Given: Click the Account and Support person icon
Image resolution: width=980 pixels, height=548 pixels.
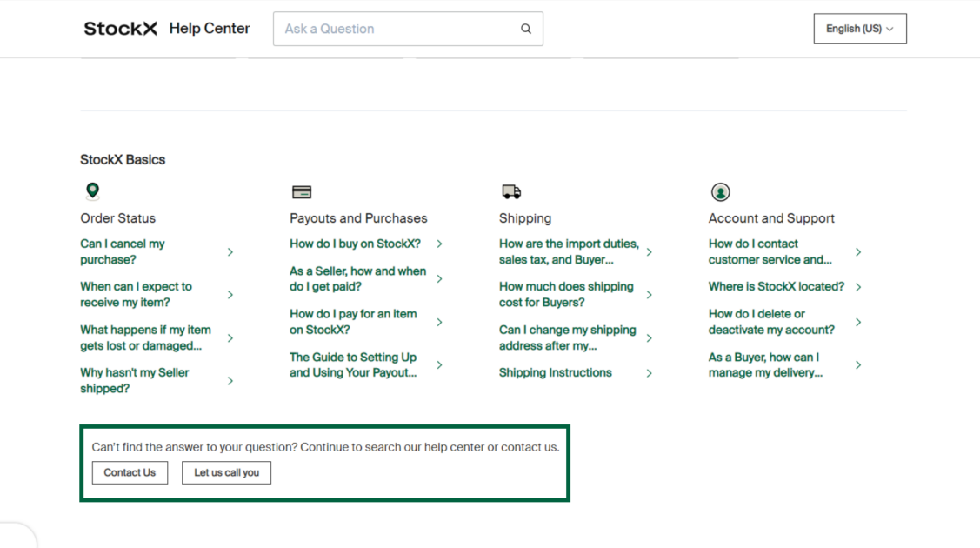Looking at the screenshot, I should coord(720,192).
